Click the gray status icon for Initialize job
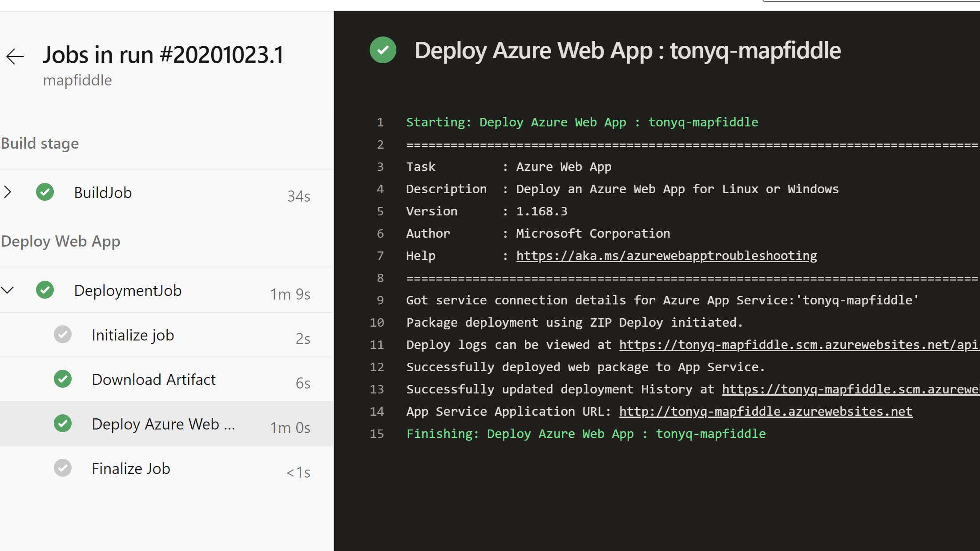Viewport: 980px width, 551px height. pos(63,335)
